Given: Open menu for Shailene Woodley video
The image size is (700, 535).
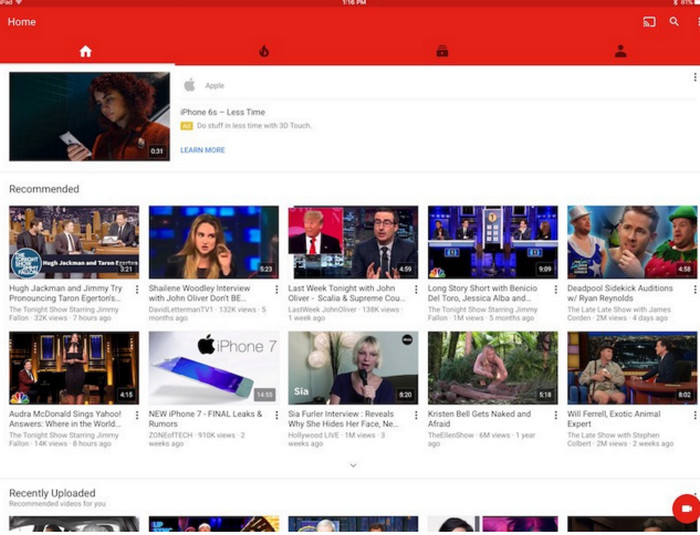Looking at the screenshot, I should pos(276,289).
